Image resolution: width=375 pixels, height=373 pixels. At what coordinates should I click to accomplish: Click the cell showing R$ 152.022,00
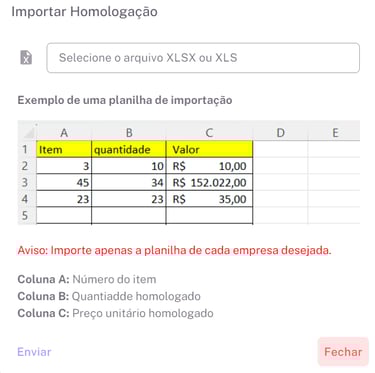(x=209, y=182)
